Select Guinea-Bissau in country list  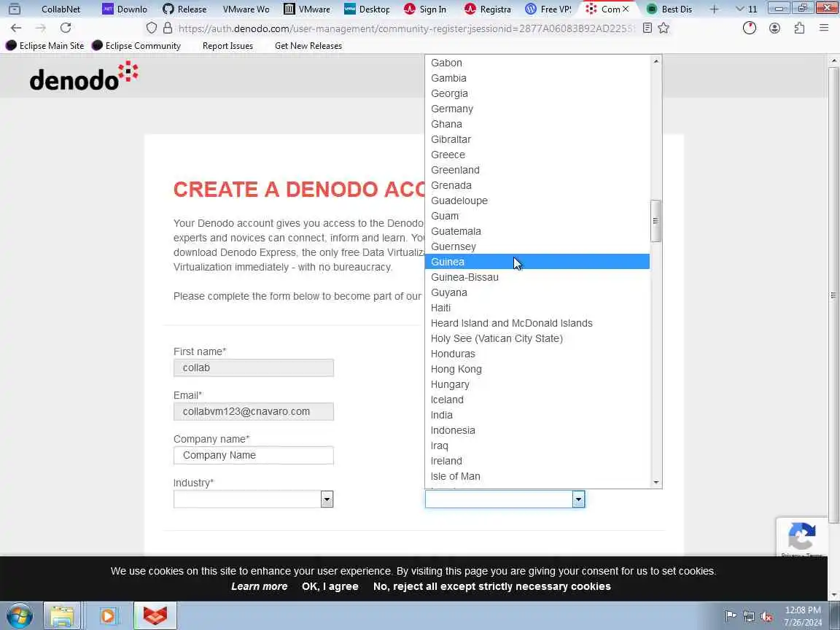coord(537,277)
